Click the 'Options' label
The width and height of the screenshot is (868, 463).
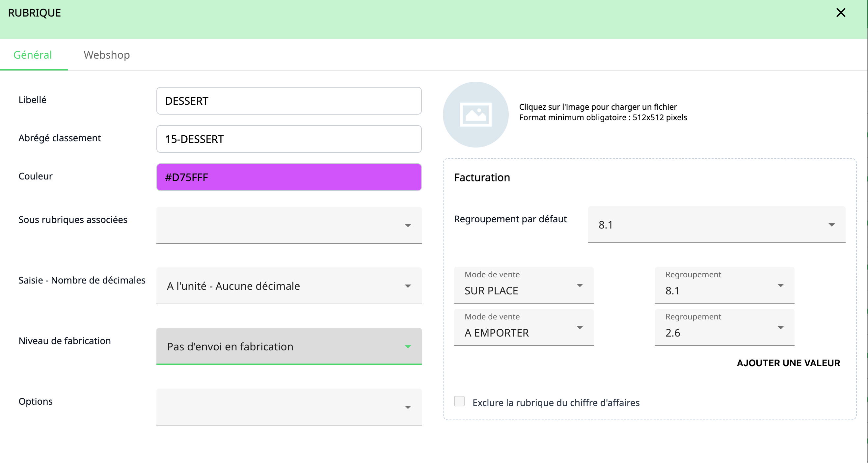(x=35, y=401)
